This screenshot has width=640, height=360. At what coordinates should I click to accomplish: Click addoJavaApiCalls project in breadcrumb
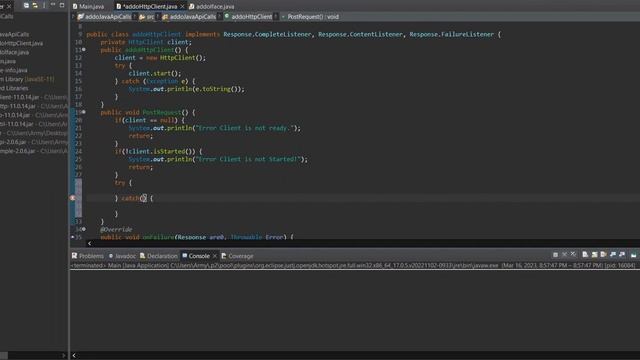coord(104,17)
